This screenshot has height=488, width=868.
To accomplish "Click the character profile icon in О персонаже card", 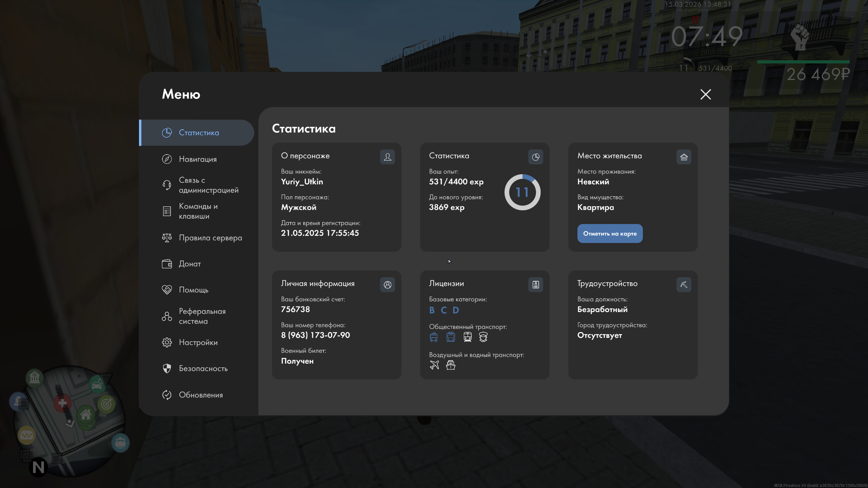I will (x=387, y=157).
